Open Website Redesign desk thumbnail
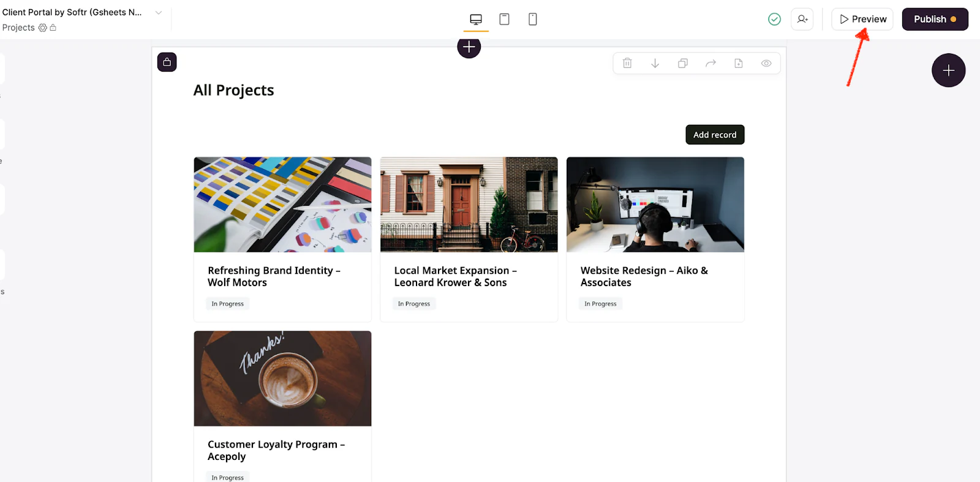The image size is (980, 482). click(655, 205)
